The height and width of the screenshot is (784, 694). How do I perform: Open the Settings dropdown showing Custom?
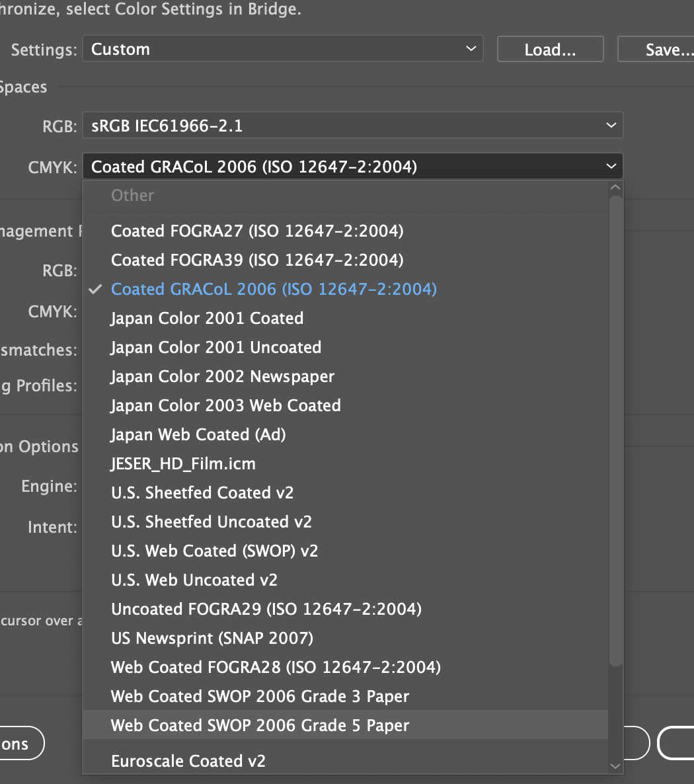click(282, 49)
